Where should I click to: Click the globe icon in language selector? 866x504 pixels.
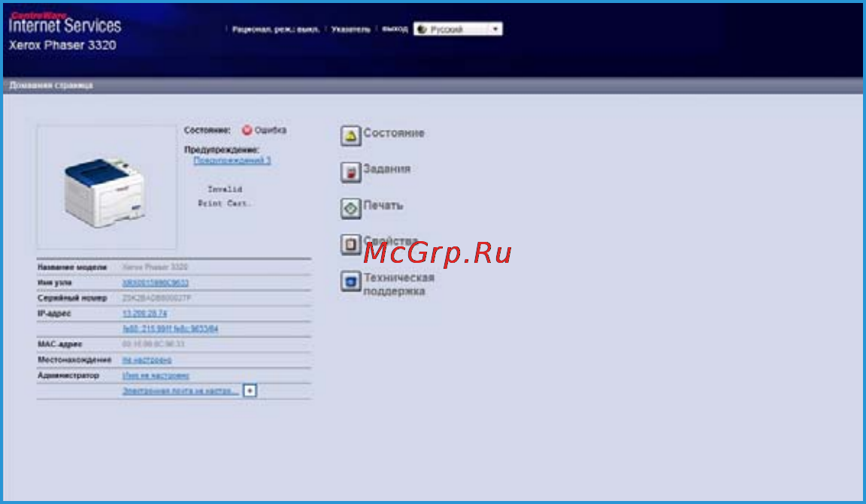tap(422, 29)
